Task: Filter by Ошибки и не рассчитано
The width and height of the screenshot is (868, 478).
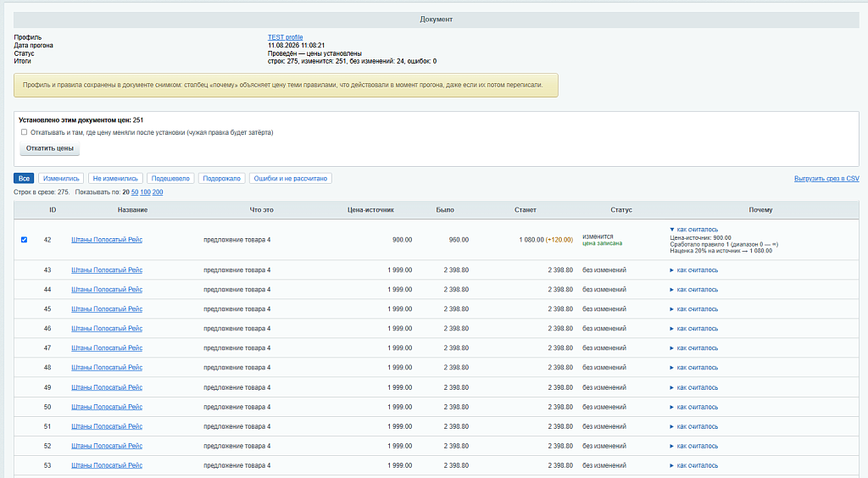Action: [290, 178]
